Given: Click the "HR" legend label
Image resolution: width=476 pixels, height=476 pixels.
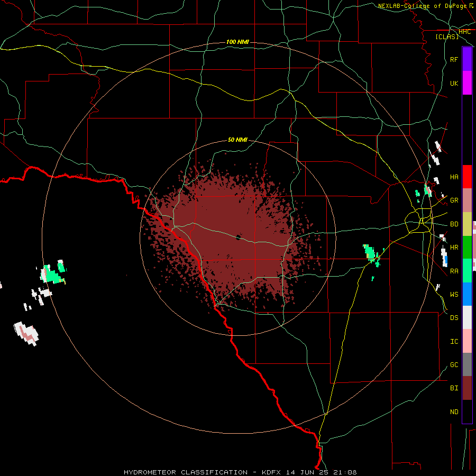Looking at the screenshot, I should point(454,248).
